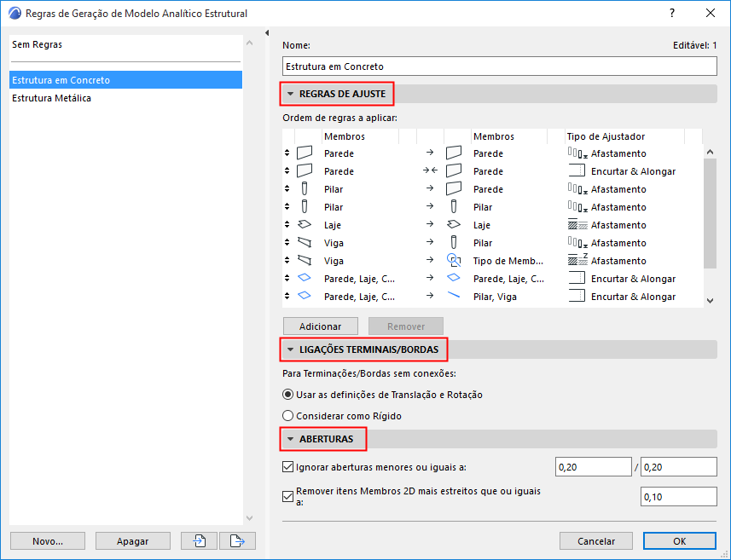Click the export rules icon button

(x=237, y=541)
